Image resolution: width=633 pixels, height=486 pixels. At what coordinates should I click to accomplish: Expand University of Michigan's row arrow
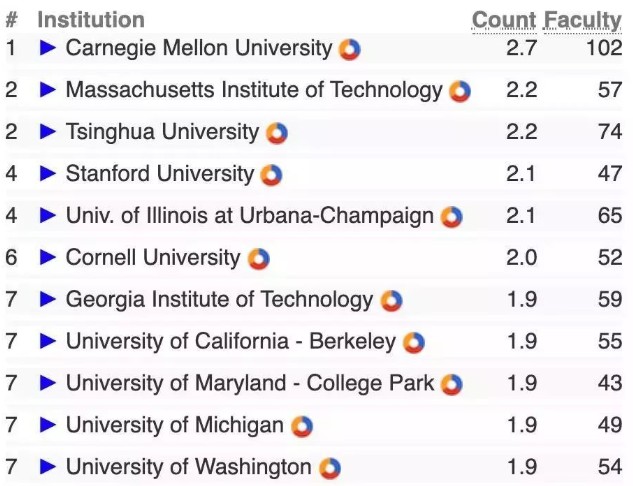(48, 425)
